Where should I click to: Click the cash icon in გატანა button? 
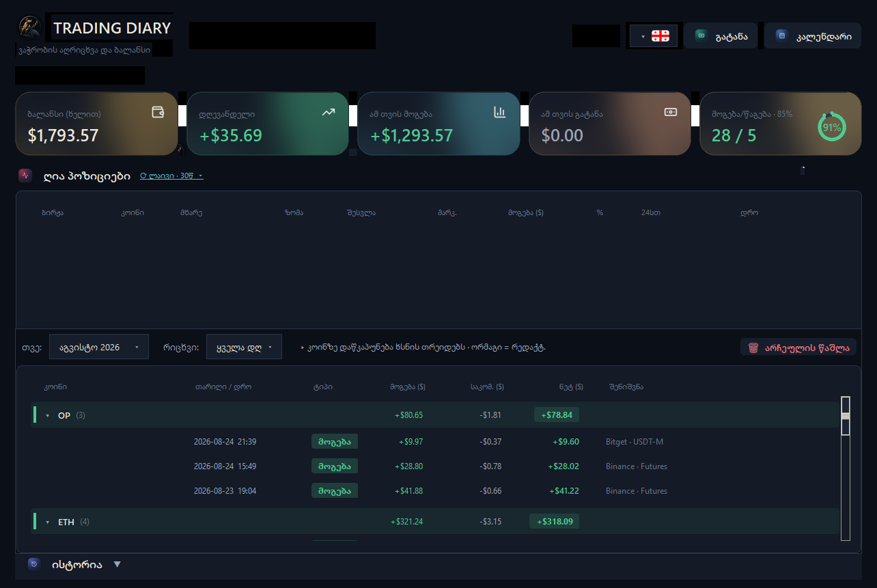point(701,36)
